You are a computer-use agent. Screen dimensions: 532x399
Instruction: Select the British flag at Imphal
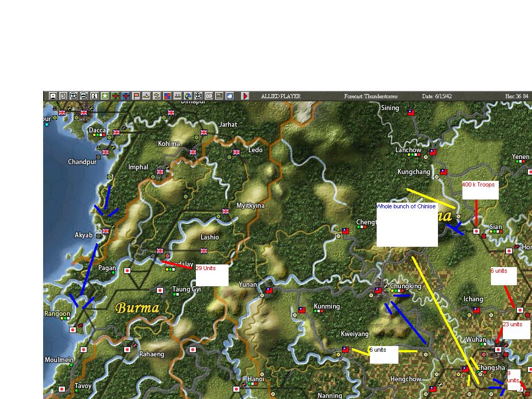[160, 171]
